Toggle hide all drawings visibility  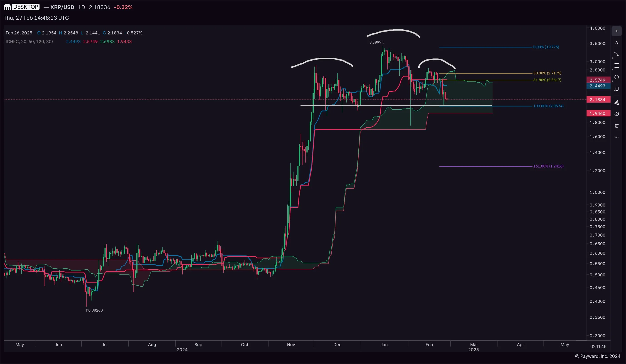point(617,114)
